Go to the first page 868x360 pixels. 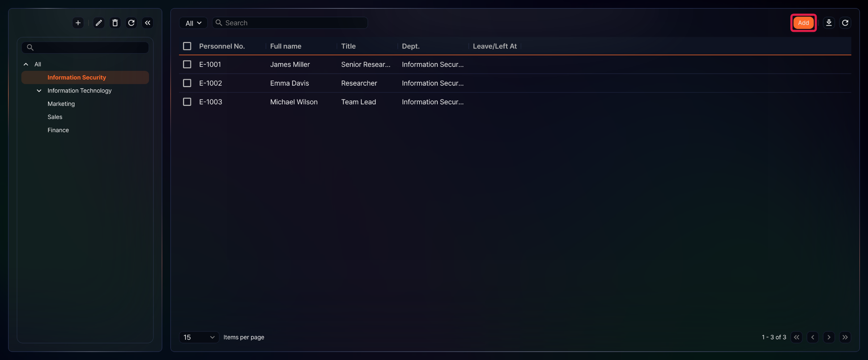[x=796, y=337]
